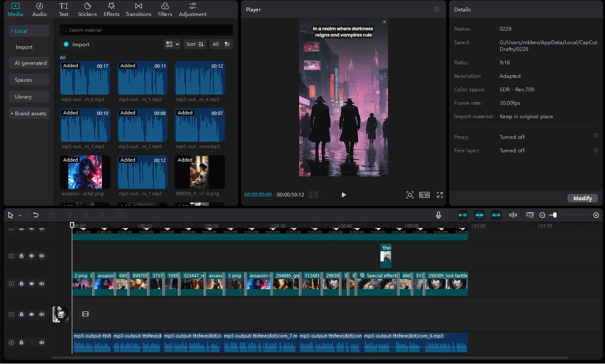Click the Free layer help icon in Details

point(596,150)
